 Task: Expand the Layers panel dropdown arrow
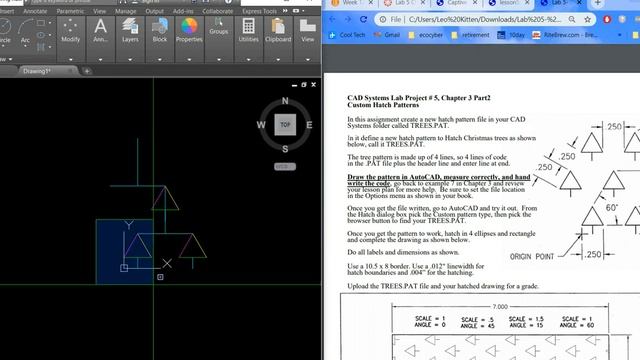[130, 60]
